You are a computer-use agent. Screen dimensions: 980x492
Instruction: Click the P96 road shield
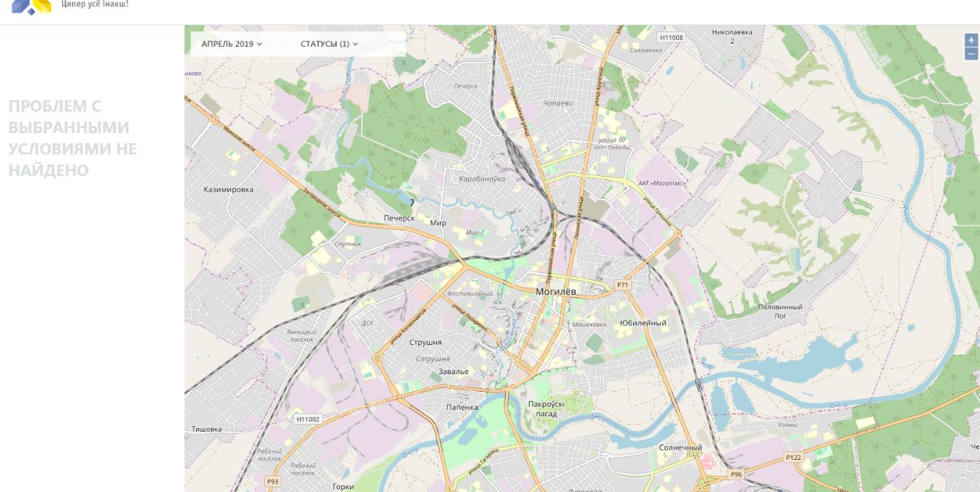tap(736, 474)
